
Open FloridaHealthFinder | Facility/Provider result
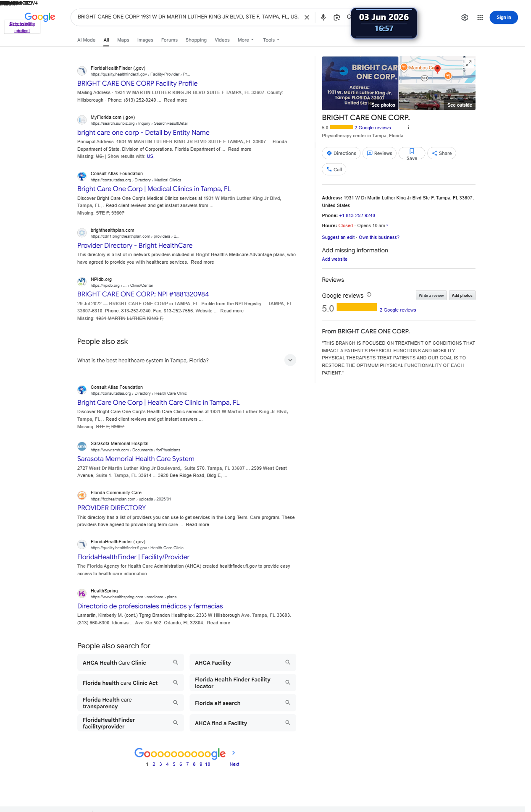(x=134, y=557)
